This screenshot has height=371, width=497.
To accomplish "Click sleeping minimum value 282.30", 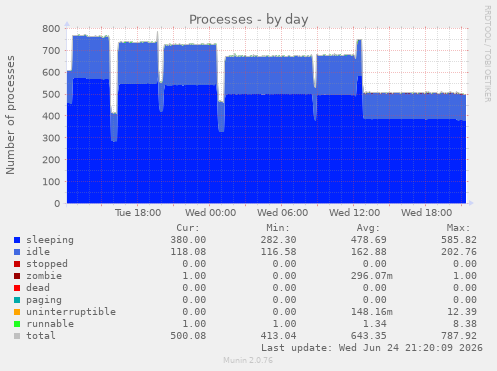I will point(278,240).
